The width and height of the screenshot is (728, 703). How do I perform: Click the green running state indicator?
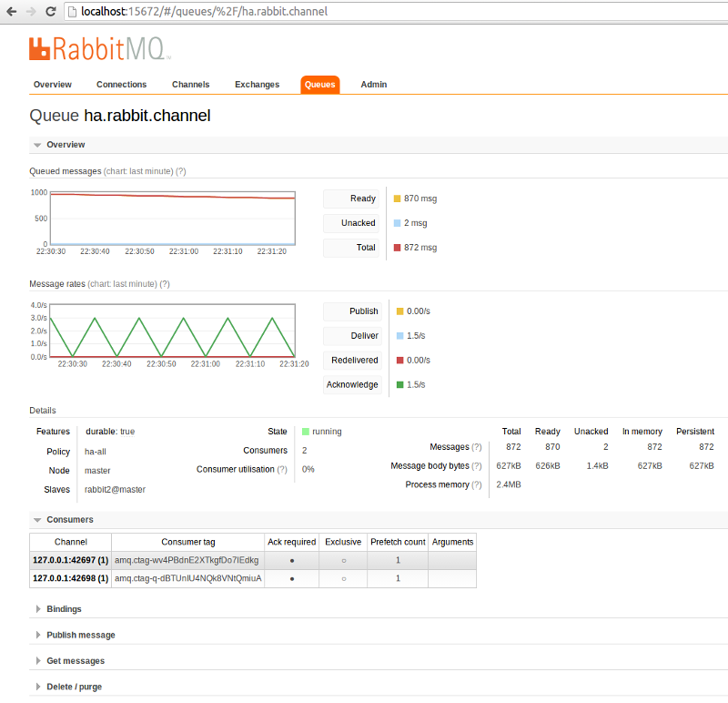pos(306,432)
